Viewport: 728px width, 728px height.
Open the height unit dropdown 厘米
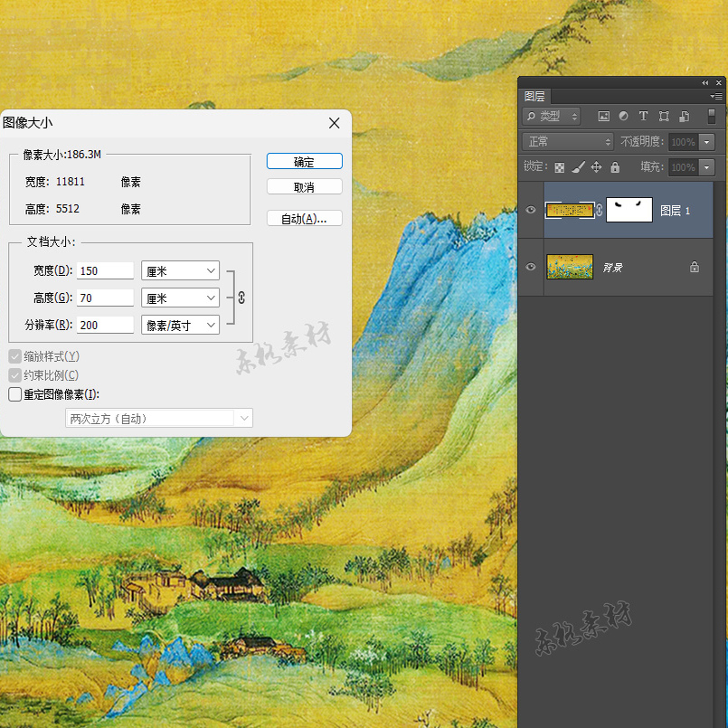tap(180, 298)
